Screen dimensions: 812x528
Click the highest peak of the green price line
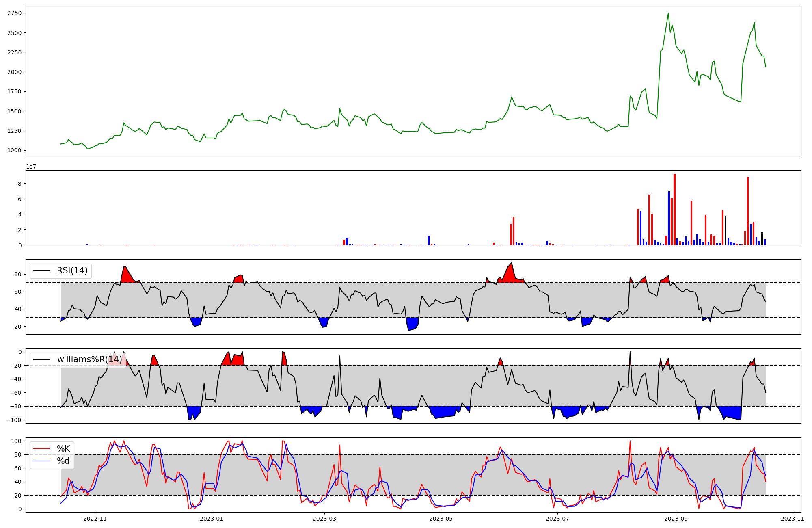click(x=668, y=13)
